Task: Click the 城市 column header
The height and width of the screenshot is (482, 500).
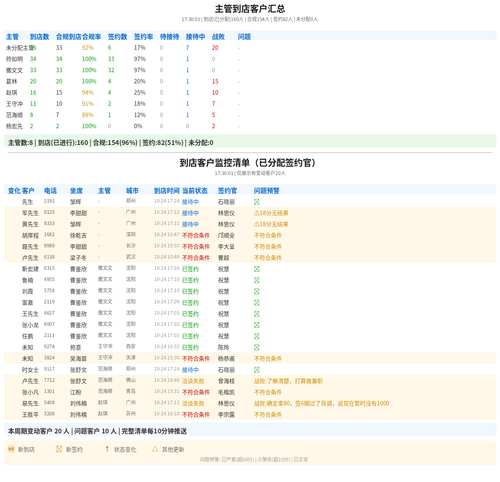Action: 132,191
